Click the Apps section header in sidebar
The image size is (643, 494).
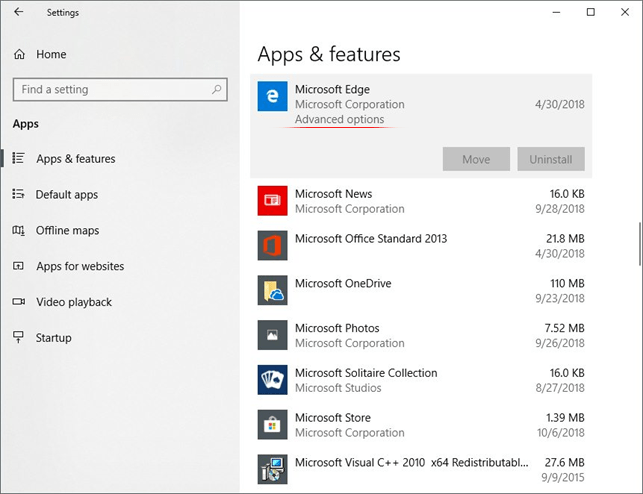coord(25,124)
